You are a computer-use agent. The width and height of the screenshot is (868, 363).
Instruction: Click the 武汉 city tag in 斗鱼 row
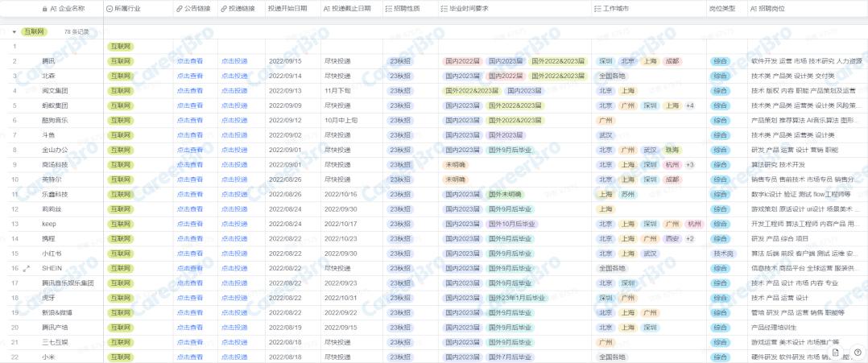(x=606, y=135)
